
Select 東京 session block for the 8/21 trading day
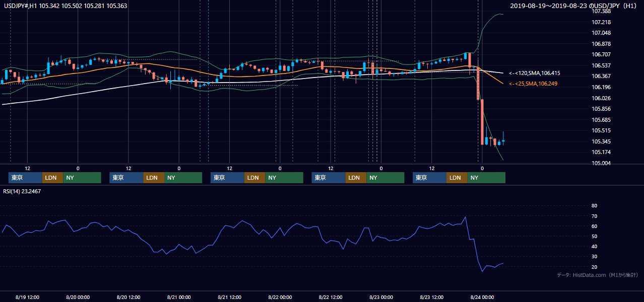(x=227, y=178)
